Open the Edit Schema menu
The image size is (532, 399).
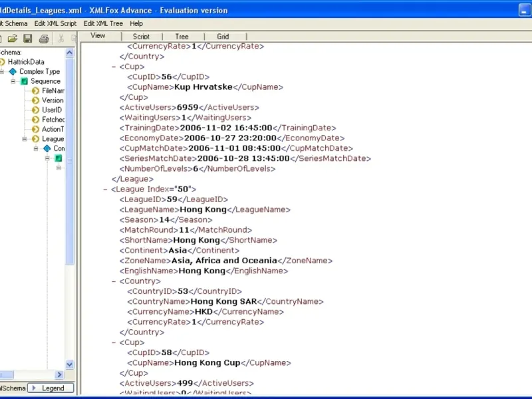point(13,23)
